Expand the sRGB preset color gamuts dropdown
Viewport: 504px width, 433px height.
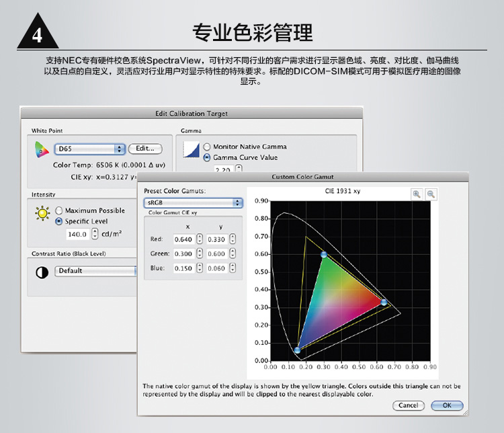[x=193, y=202]
